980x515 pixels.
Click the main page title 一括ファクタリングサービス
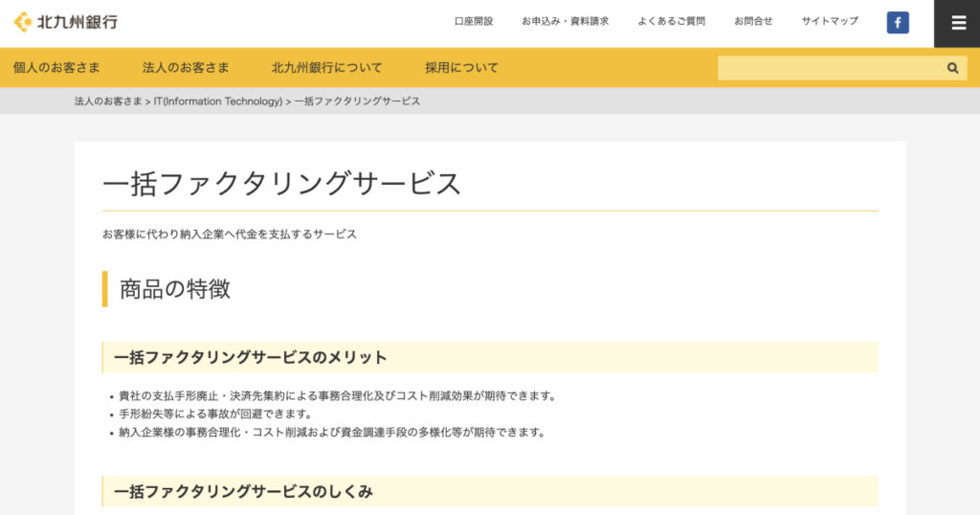[x=281, y=183]
